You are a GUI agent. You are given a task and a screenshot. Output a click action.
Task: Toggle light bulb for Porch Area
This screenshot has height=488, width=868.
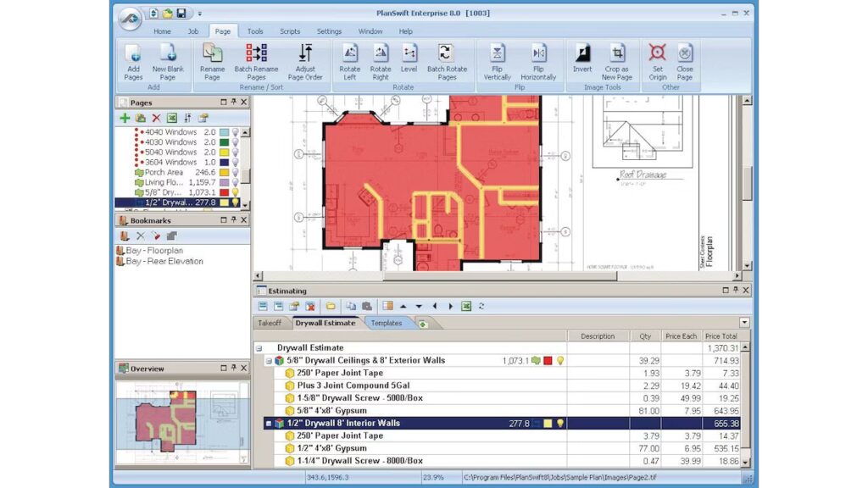point(236,172)
